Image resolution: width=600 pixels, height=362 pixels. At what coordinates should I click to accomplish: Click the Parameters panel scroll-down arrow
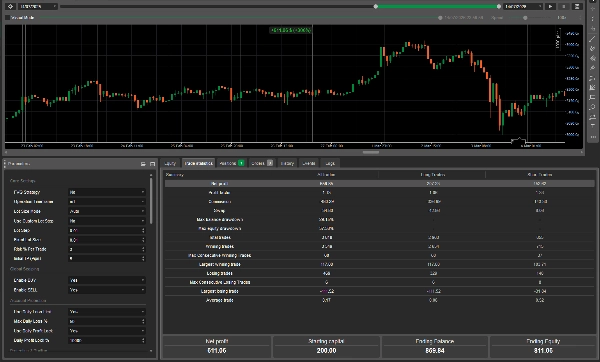[x=151, y=351]
